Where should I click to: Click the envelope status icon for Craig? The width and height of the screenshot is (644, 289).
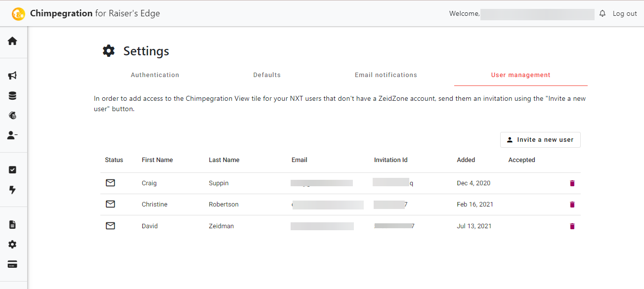(x=110, y=183)
